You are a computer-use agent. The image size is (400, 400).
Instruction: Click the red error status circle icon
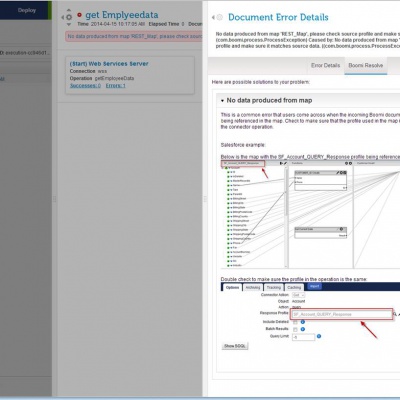79,15
